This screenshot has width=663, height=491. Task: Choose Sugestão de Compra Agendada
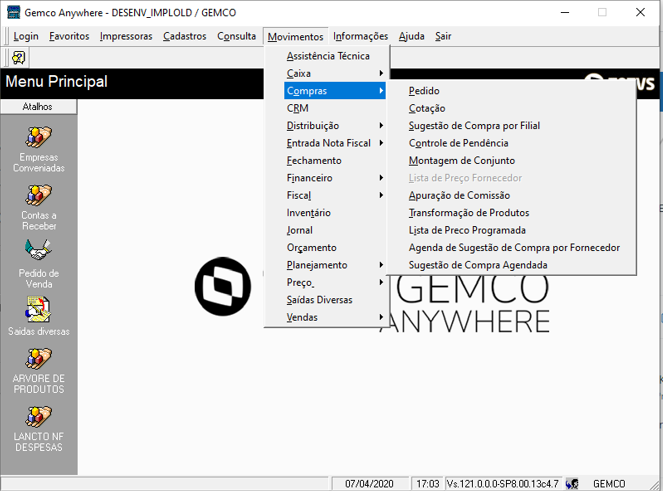[511, 265]
